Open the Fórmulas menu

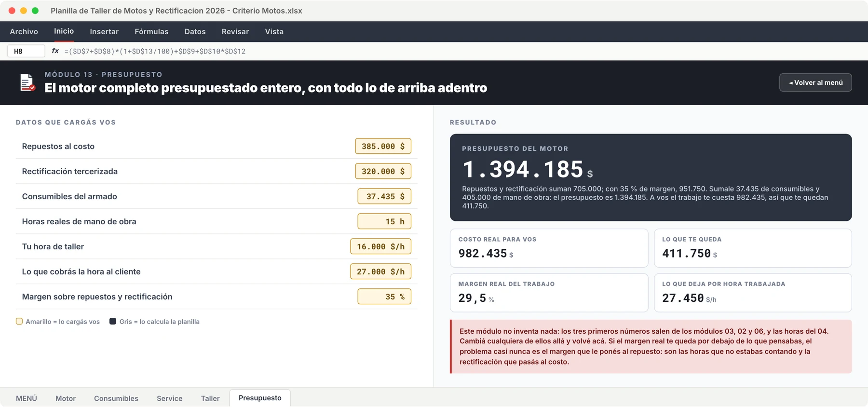[x=151, y=31]
